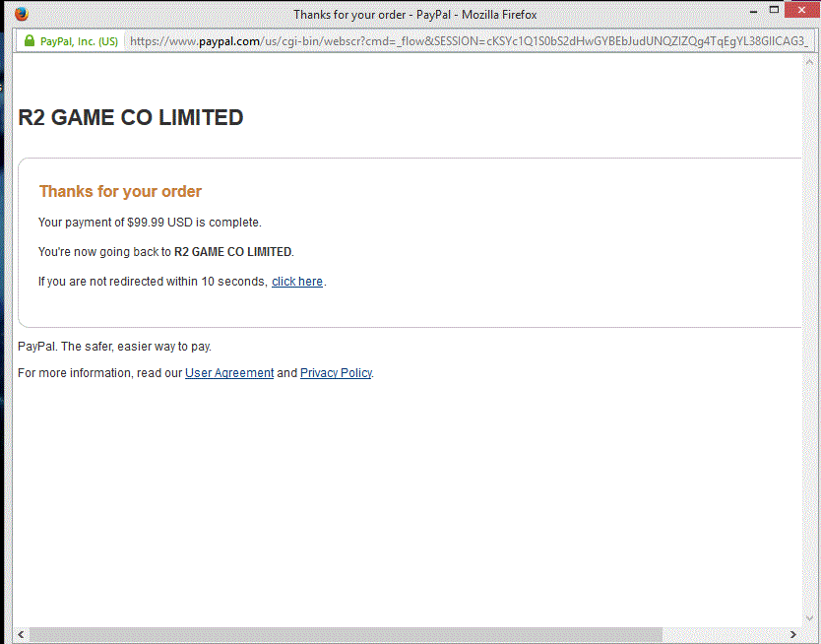Viewport: 821px width, 644px height.
Task: Follow the "click here" redirect link
Action: (297, 282)
